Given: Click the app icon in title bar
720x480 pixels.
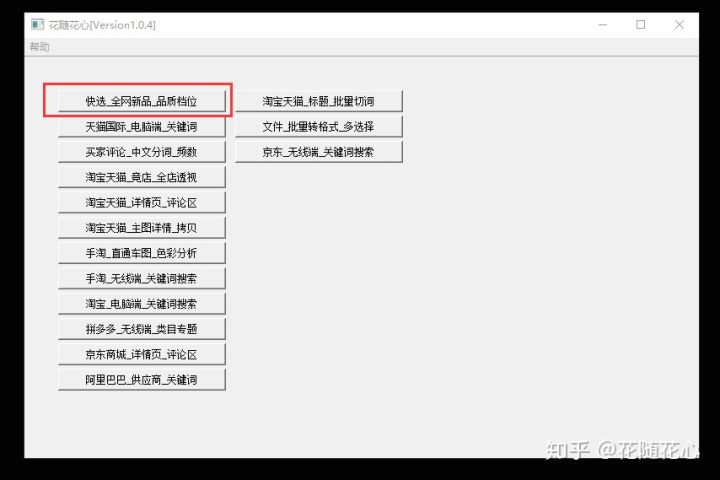Looking at the screenshot, I should (x=37, y=24).
